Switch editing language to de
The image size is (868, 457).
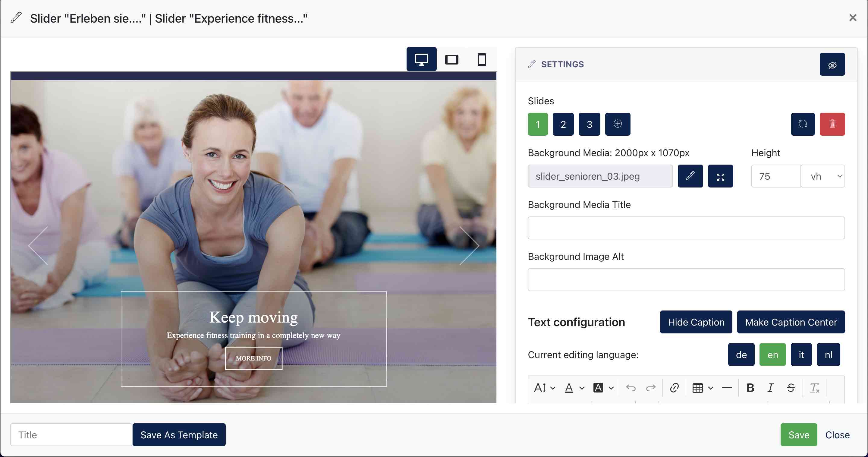click(741, 354)
